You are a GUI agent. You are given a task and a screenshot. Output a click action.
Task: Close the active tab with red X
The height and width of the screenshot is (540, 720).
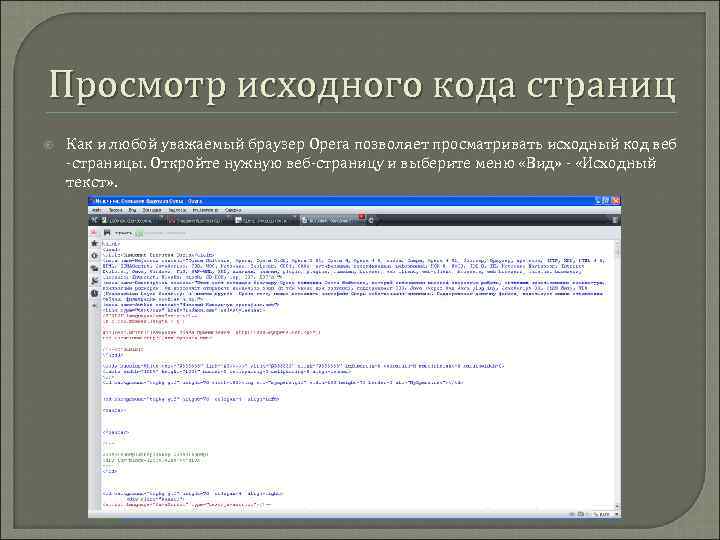pos(361,216)
